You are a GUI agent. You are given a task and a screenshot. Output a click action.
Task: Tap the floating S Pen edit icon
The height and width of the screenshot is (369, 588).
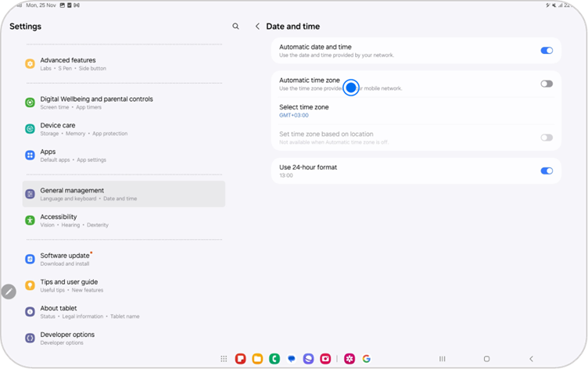click(x=9, y=292)
